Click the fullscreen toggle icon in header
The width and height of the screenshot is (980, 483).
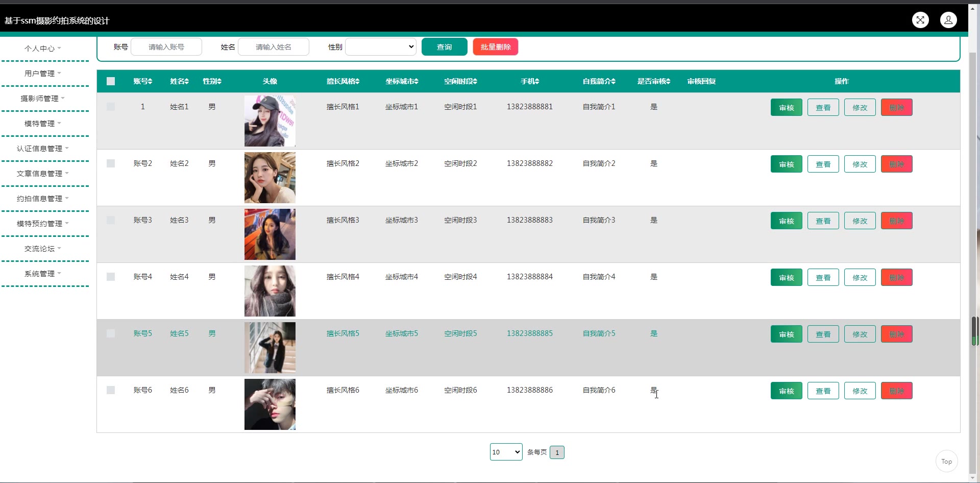point(920,20)
